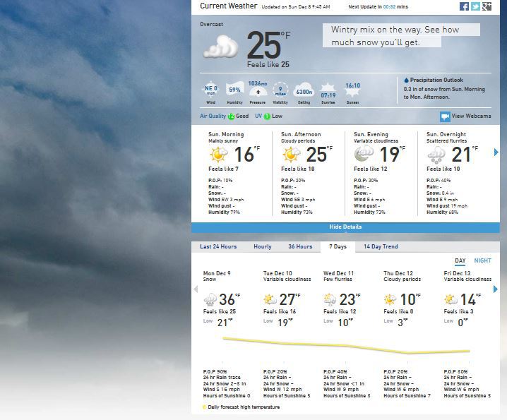Click the Precipitation Outlook droplet icon
This screenshot has width=507, height=420.
pos(407,80)
